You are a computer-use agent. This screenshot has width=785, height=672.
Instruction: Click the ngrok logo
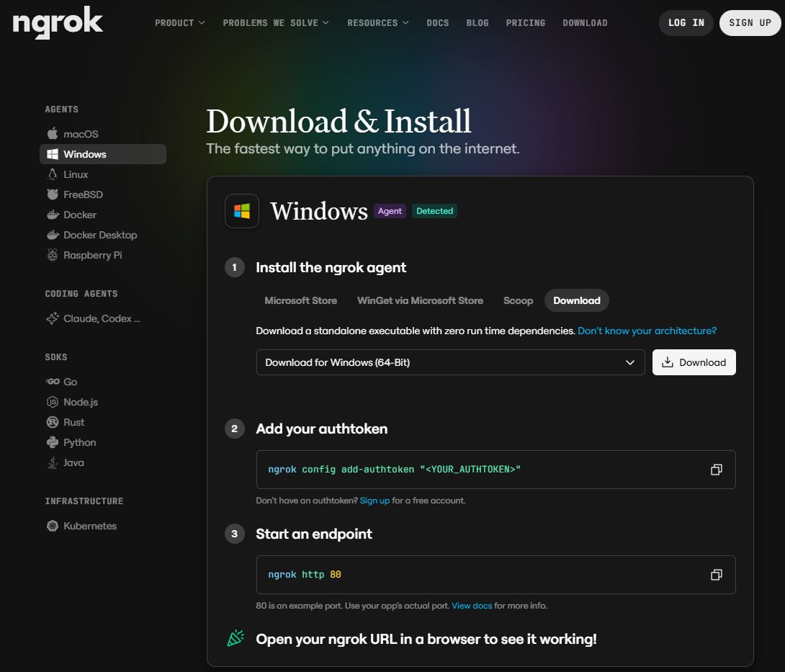58,22
